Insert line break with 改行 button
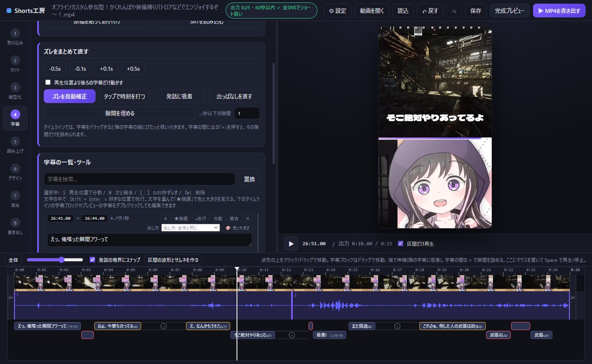 [201, 219]
